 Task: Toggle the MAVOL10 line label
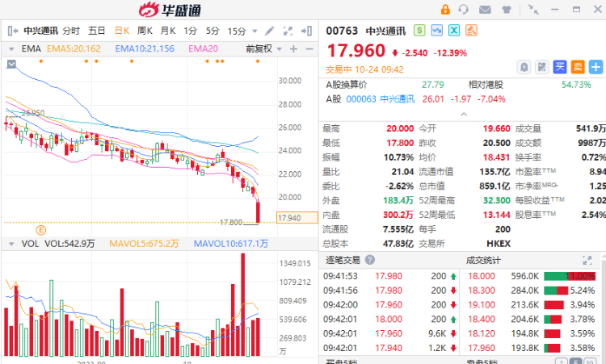(231, 244)
